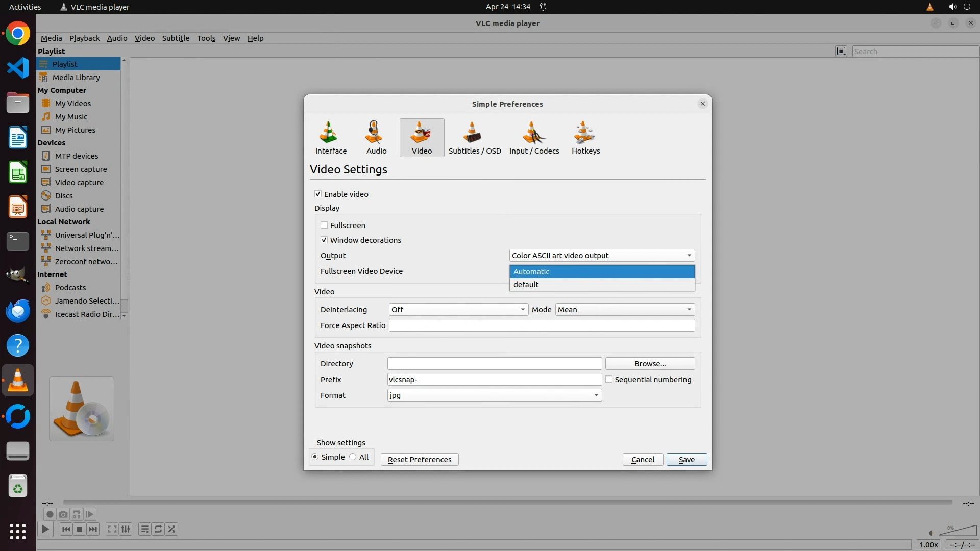Open the extended settings equalizer icon
This screenshot has height=551, width=980.
126,529
